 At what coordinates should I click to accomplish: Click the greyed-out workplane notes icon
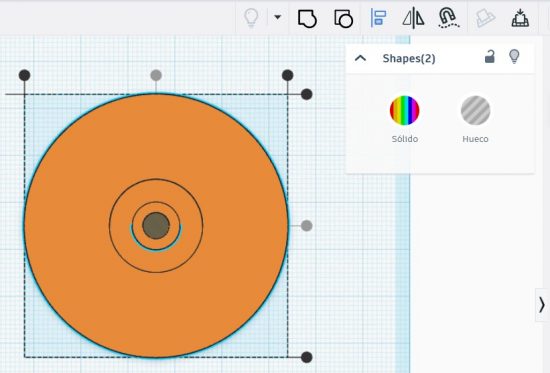click(485, 18)
